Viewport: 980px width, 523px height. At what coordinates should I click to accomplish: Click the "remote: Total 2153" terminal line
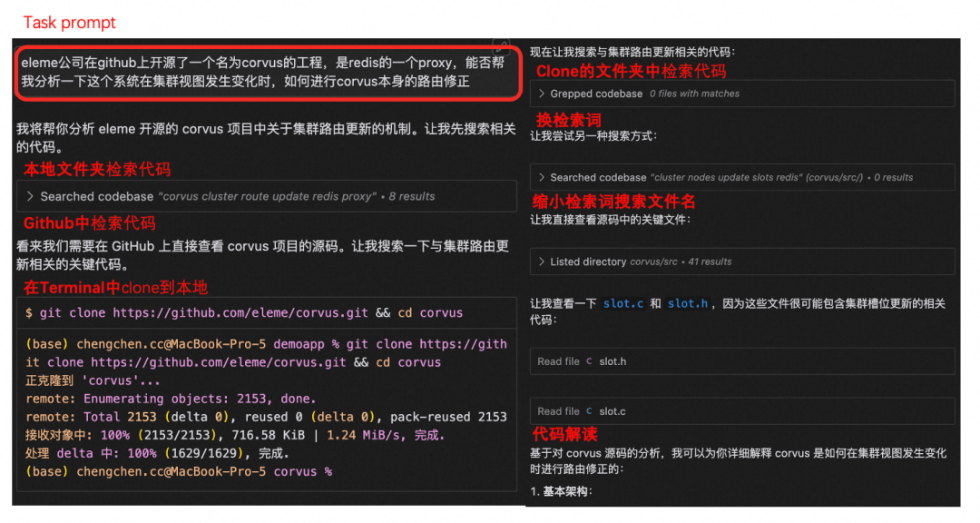coord(266,417)
